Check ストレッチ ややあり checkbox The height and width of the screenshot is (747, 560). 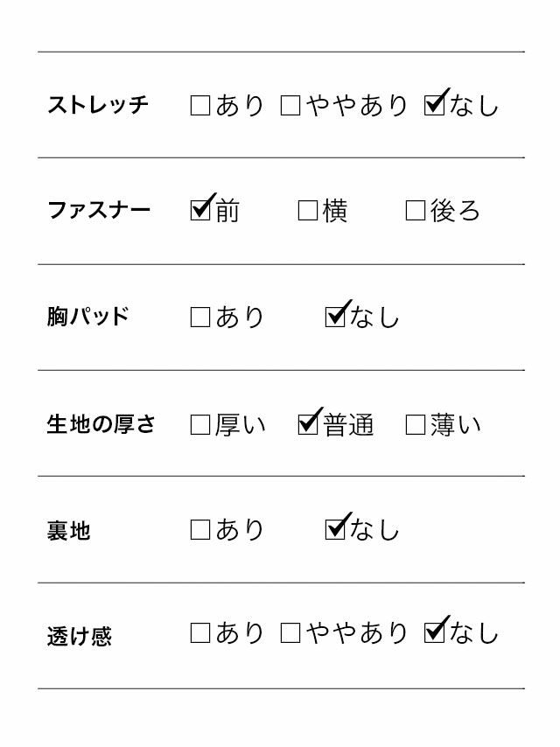290,106
